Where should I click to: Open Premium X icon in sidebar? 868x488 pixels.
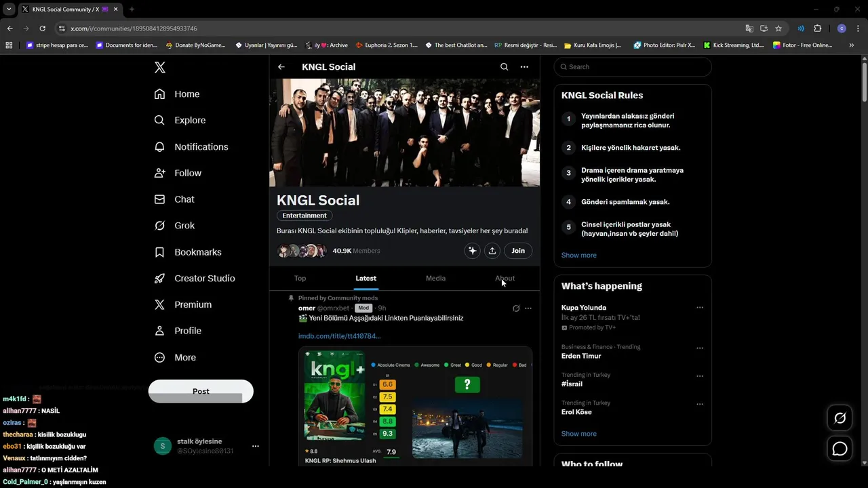[159, 304]
